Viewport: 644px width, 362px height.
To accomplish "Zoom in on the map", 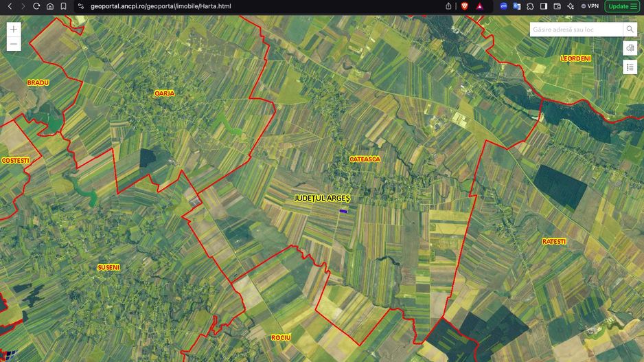I will click(14, 30).
